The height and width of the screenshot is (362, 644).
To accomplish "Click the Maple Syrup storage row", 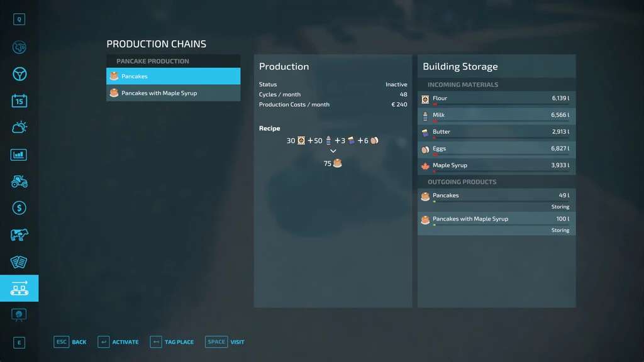I will 496,166.
